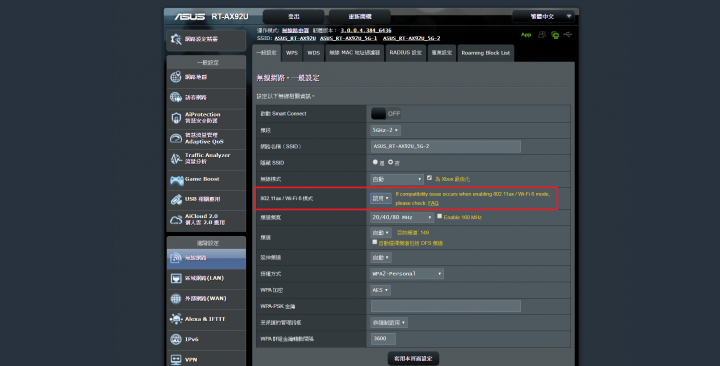This screenshot has height=366, width=720.
Task: Open the wireless mode dropdown next to Xbox
Action: (x=397, y=179)
